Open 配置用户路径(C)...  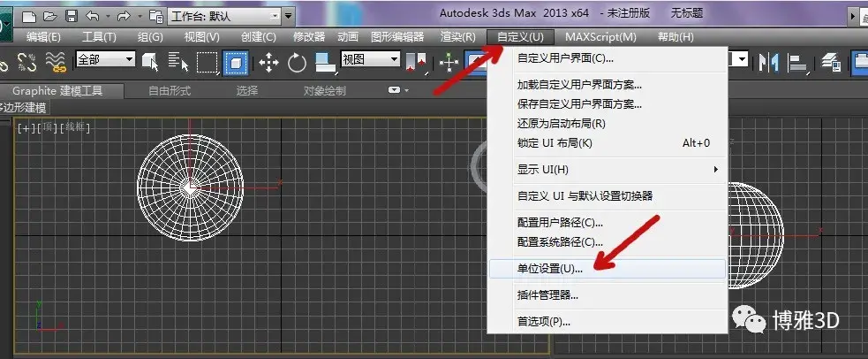pyautogui.click(x=607, y=223)
